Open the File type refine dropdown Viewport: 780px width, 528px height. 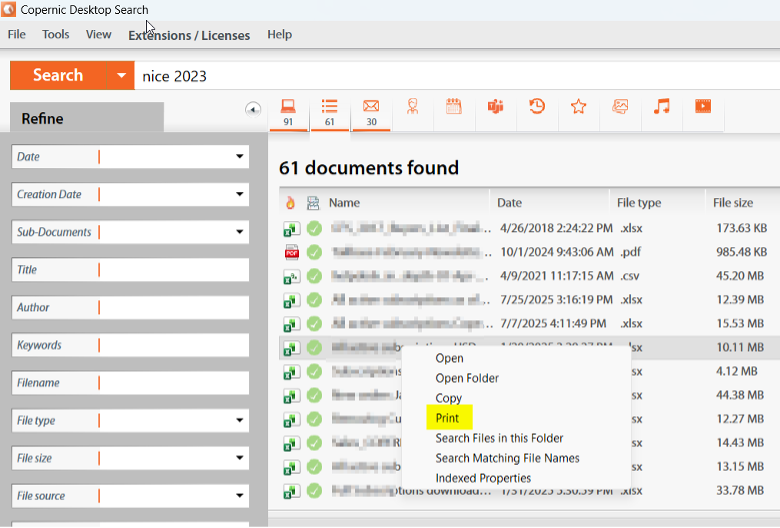240,421
